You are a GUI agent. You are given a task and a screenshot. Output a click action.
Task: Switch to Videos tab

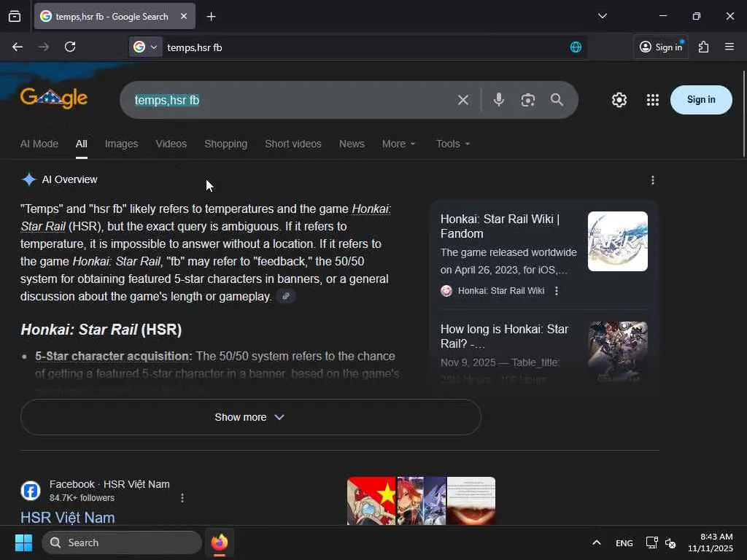[171, 144]
